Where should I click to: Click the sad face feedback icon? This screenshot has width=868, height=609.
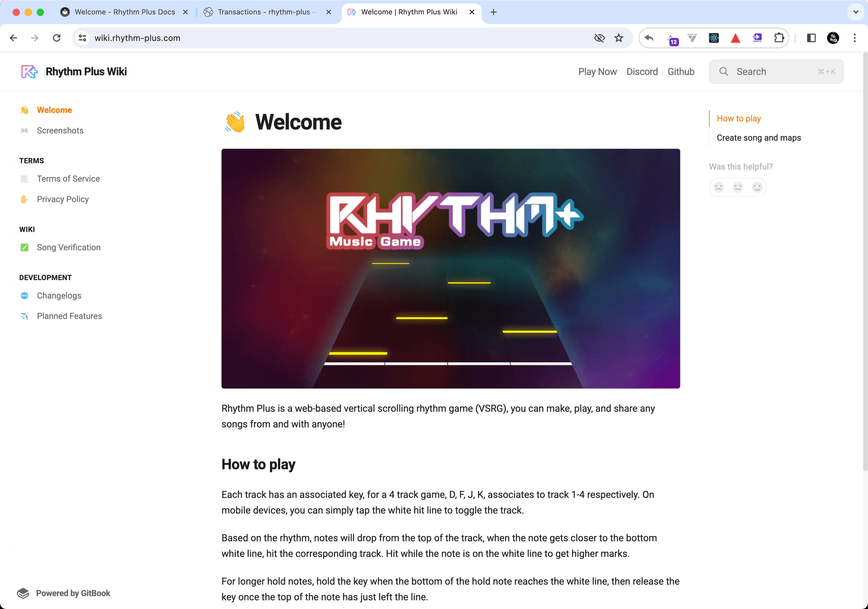pos(719,187)
